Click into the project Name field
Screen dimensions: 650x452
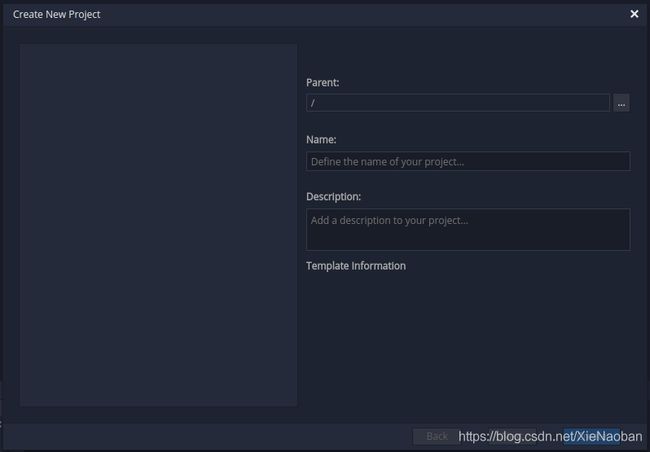(x=468, y=161)
